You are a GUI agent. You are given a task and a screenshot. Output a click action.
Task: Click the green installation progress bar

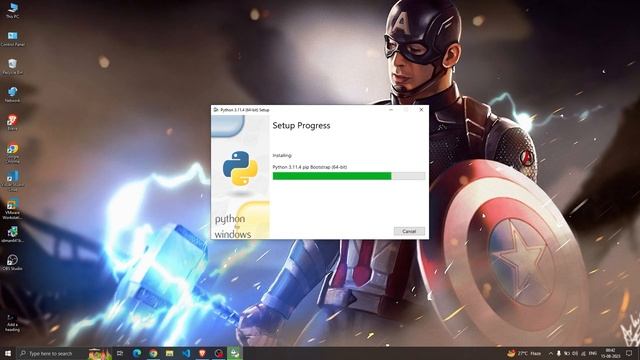click(x=349, y=176)
